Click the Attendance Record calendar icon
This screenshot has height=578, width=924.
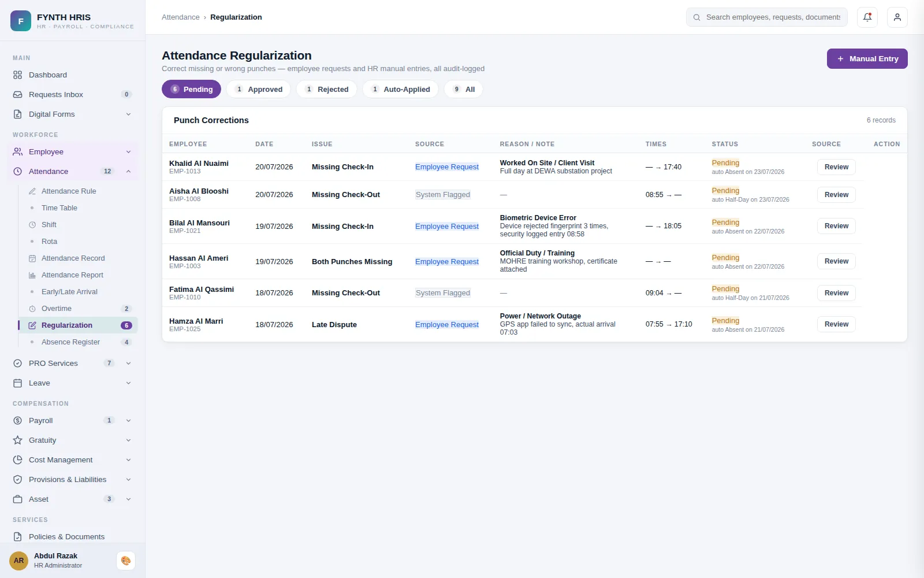click(x=32, y=258)
